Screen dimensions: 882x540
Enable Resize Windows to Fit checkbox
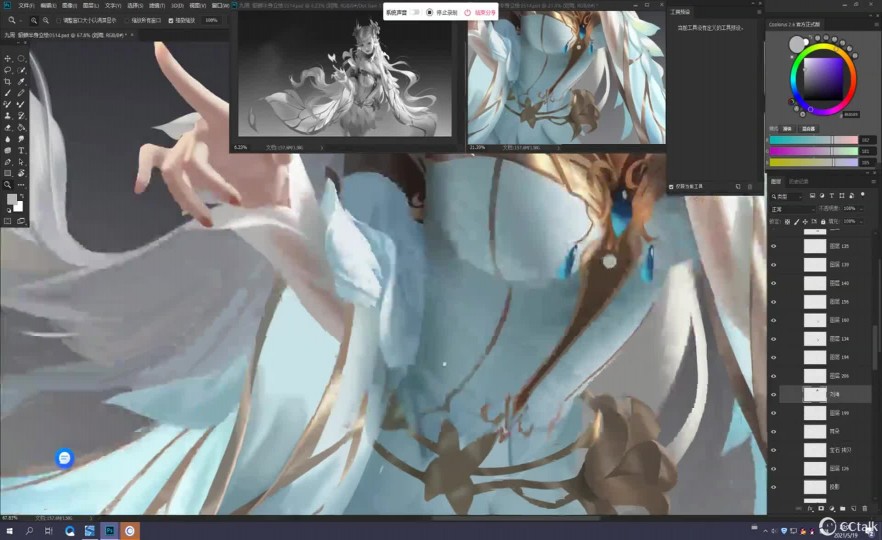point(58,20)
